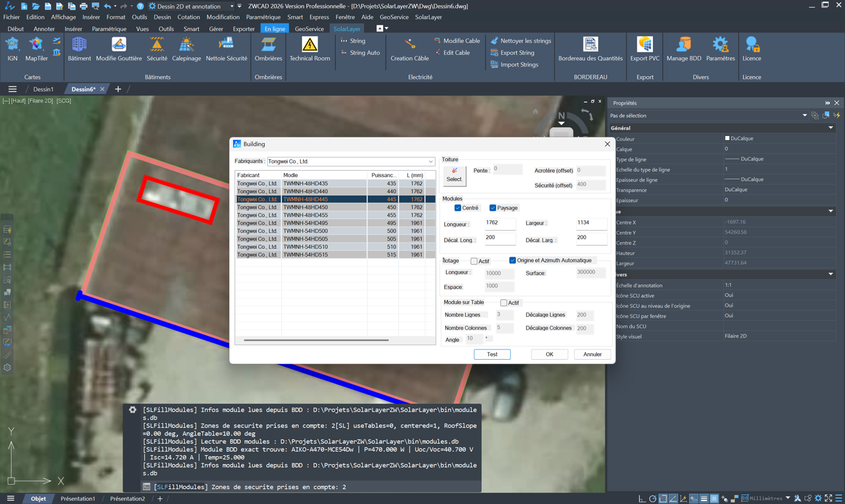This screenshot has width=845, height=504.
Task: Click the Modle column header
Action: tap(324, 175)
